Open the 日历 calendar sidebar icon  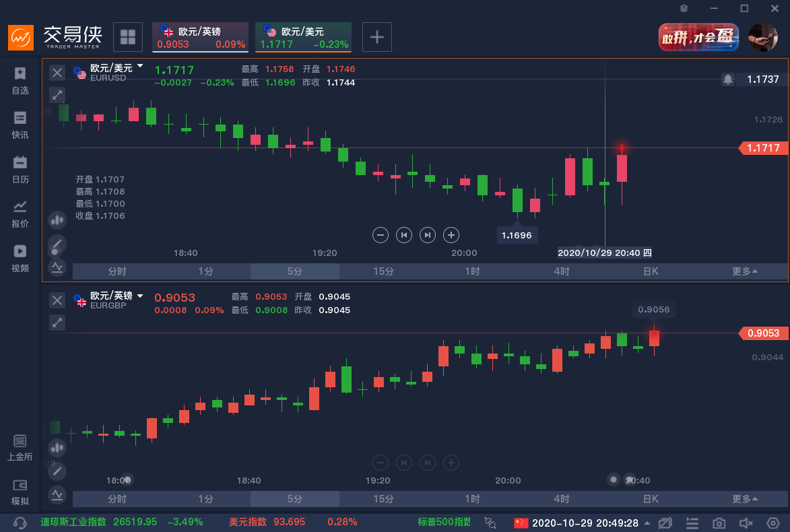20,169
